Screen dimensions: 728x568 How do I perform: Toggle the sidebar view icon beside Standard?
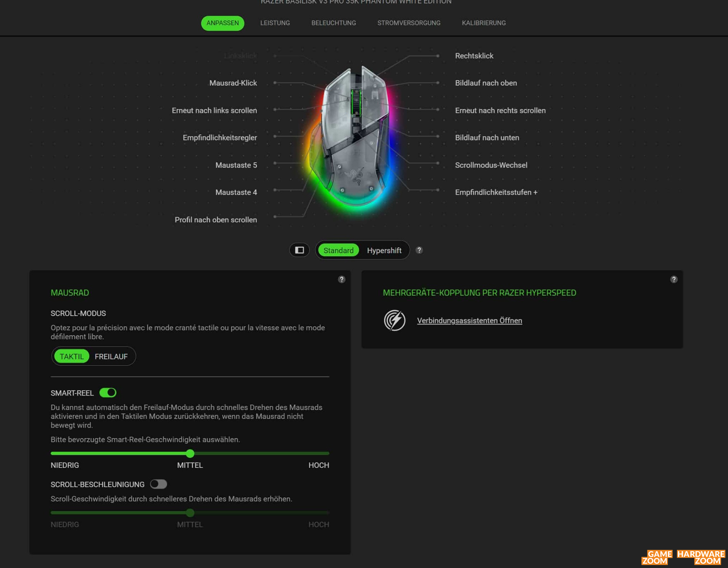pyautogui.click(x=299, y=250)
